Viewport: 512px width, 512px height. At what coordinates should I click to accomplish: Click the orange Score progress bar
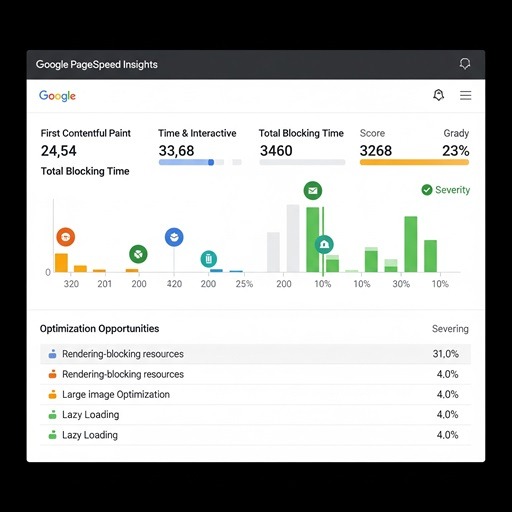tap(414, 162)
